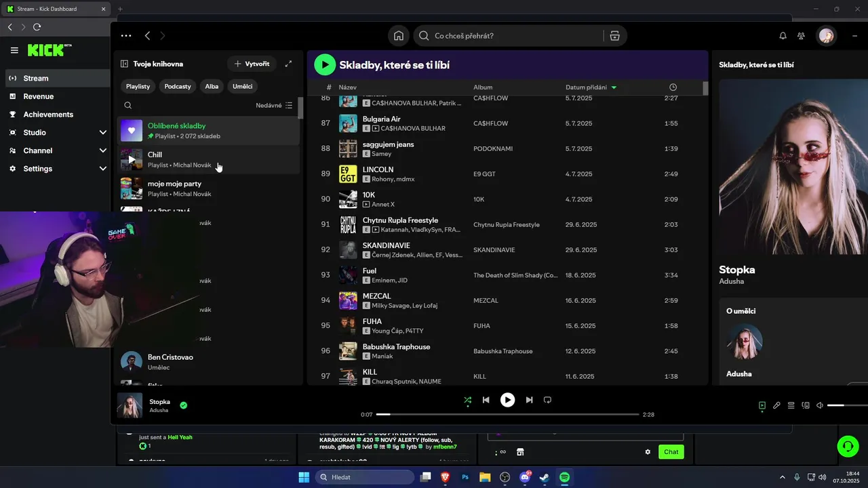Open Nedávné sort options
This screenshot has height=488, width=868.
tap(274, 105)
